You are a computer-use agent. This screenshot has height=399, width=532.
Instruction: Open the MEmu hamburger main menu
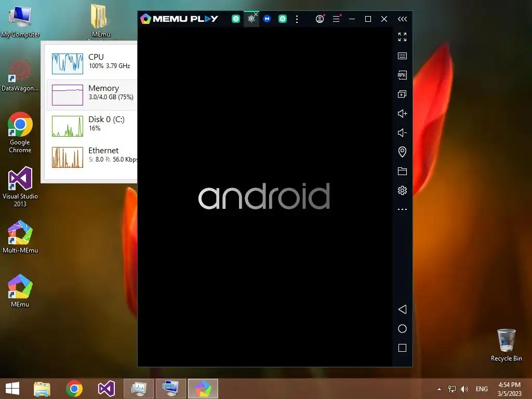click(336, 19)
